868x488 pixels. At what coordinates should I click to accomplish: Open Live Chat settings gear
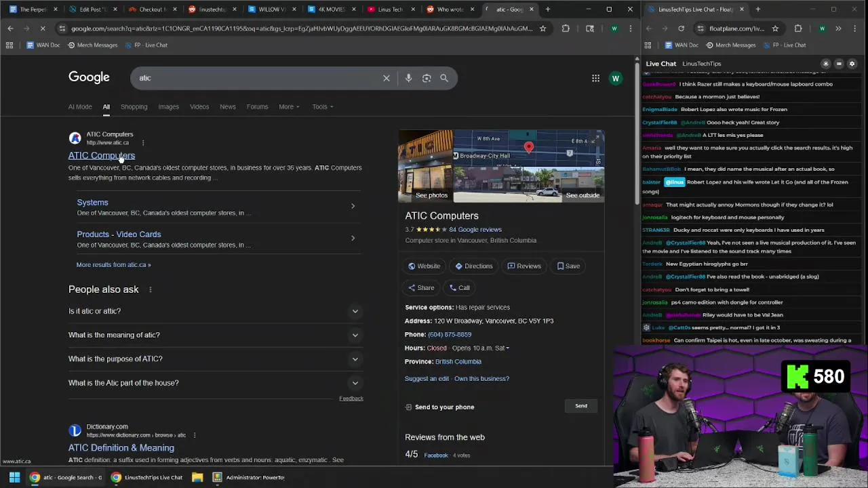pos(852,64)
